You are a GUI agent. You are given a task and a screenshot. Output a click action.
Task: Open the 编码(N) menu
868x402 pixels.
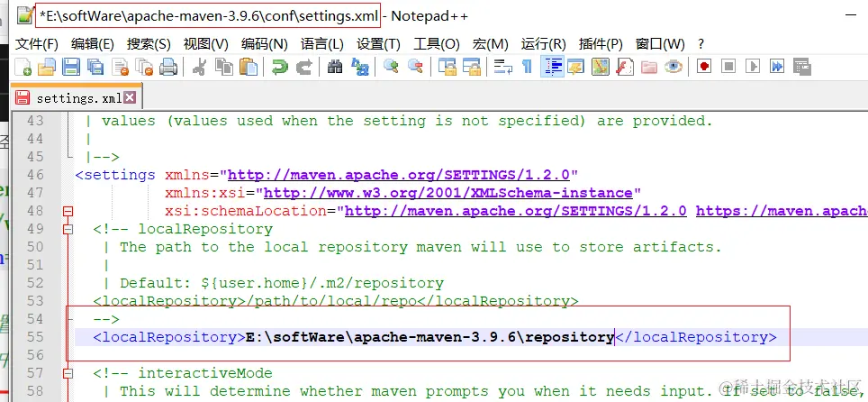coord(265,44)
